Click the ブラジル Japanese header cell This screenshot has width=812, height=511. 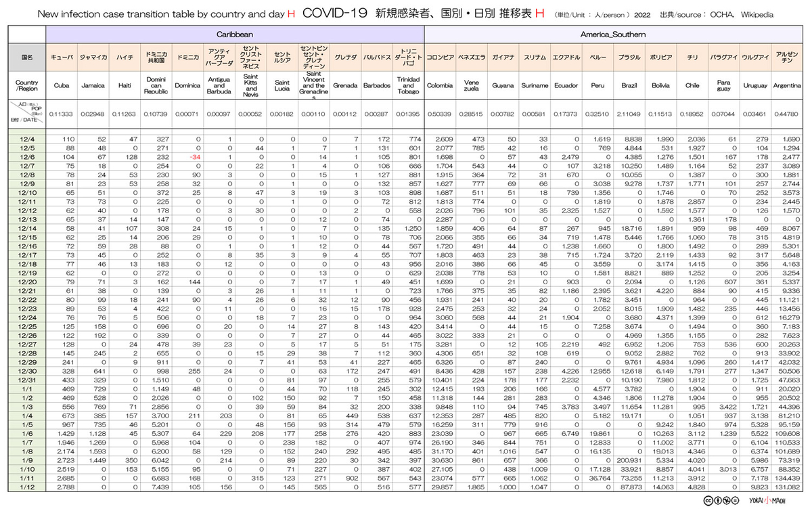point(629,58)
